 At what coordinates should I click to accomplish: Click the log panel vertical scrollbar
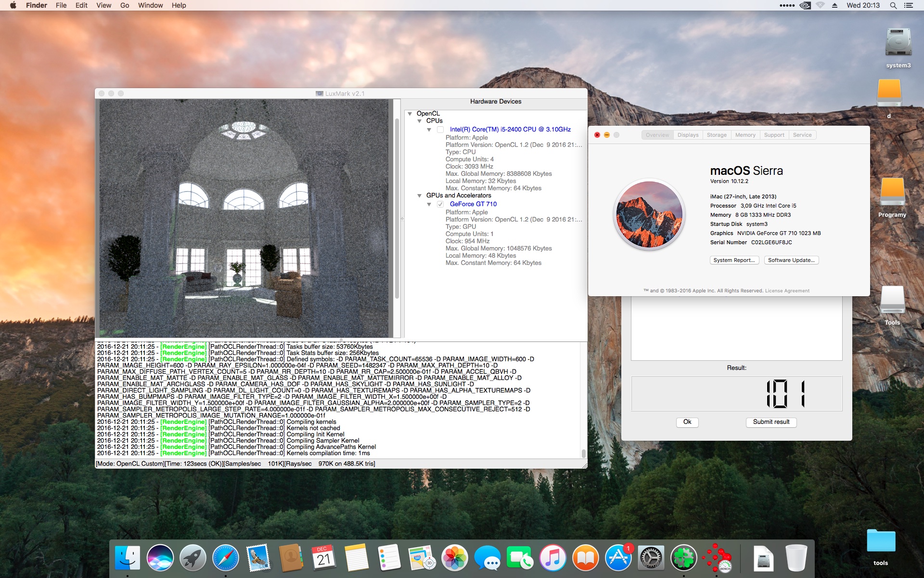[x=583, y=453]
